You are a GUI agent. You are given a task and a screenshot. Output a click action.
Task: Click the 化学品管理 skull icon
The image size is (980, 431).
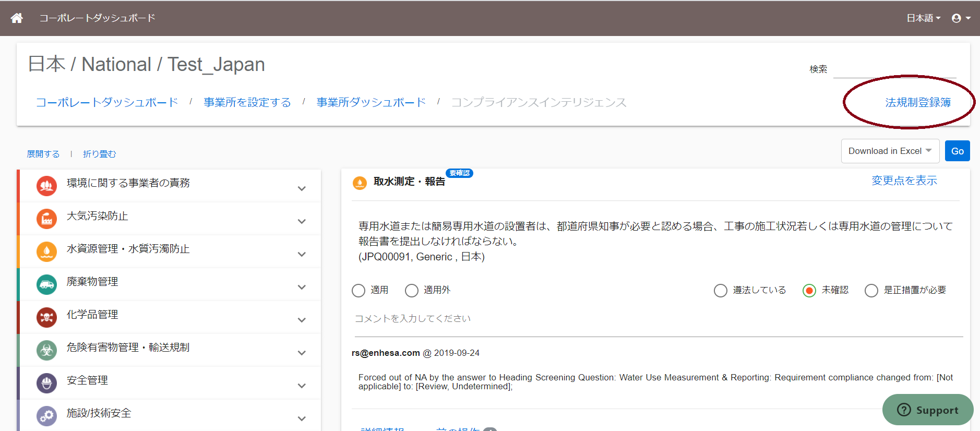click(46, 317)
